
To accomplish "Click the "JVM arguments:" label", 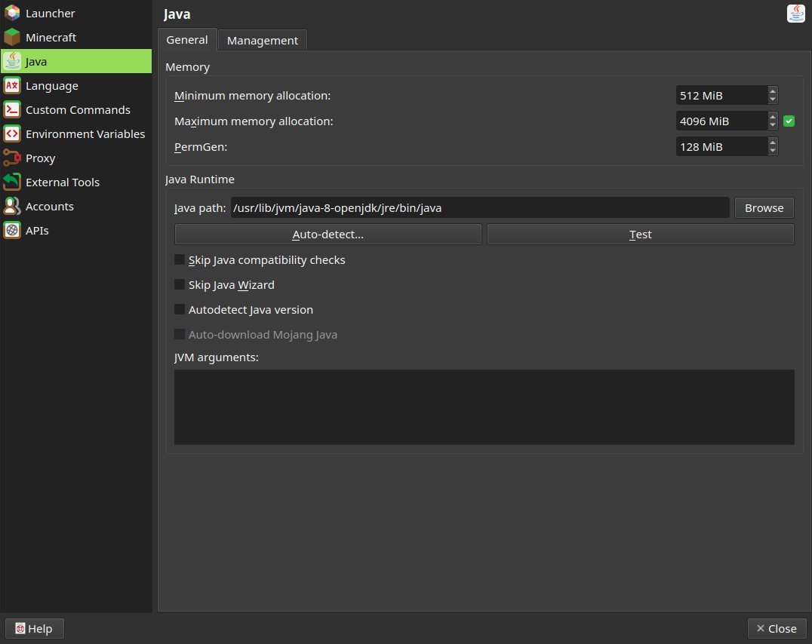I will (217, 357).
